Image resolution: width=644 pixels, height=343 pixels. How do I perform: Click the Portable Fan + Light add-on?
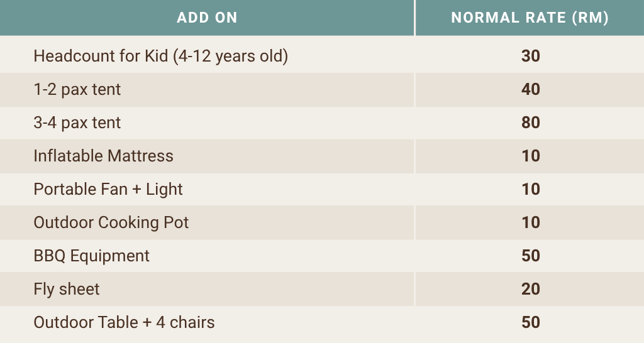coord(108,189)
